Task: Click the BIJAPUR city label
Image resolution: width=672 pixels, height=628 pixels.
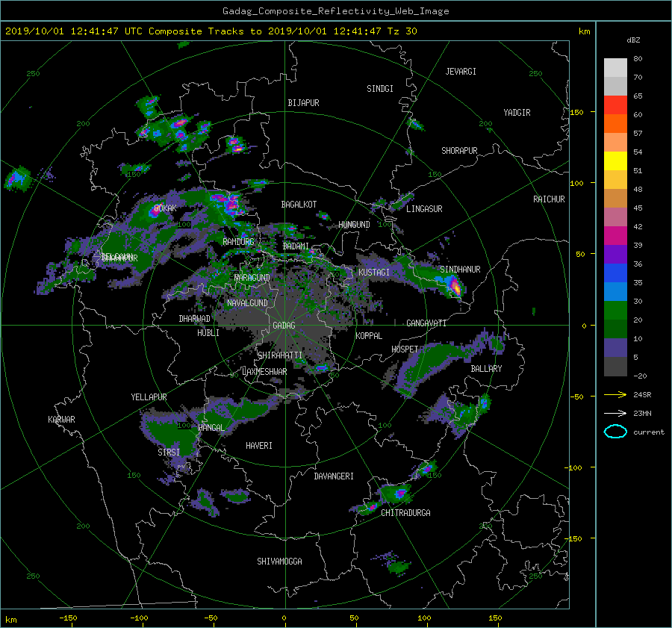Action: coord(303,103)
